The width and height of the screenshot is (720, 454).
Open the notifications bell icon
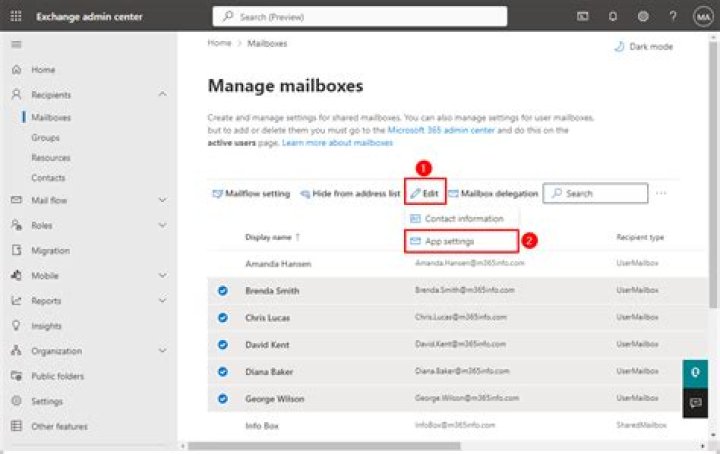[613, 17]
